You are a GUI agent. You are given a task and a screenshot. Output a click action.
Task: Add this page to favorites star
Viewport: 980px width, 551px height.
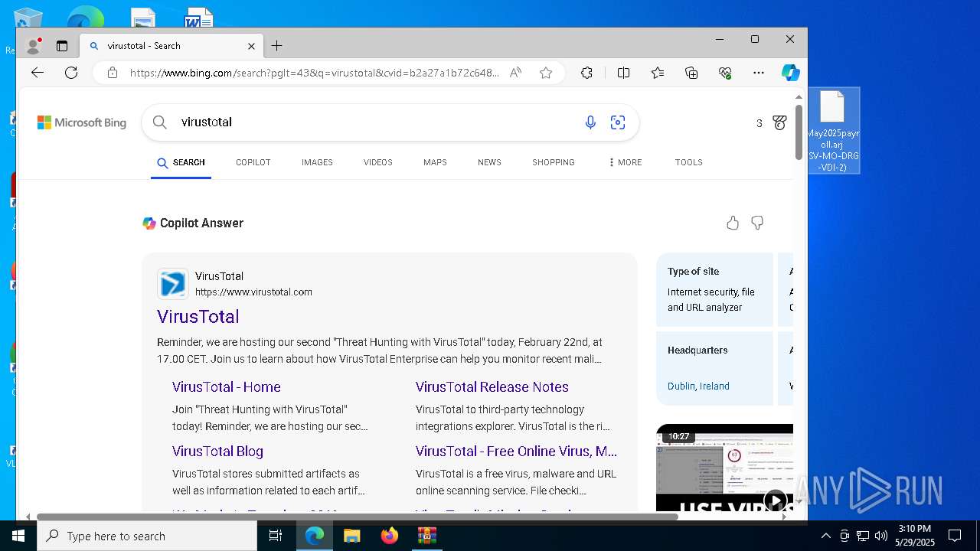click(546, 73)
